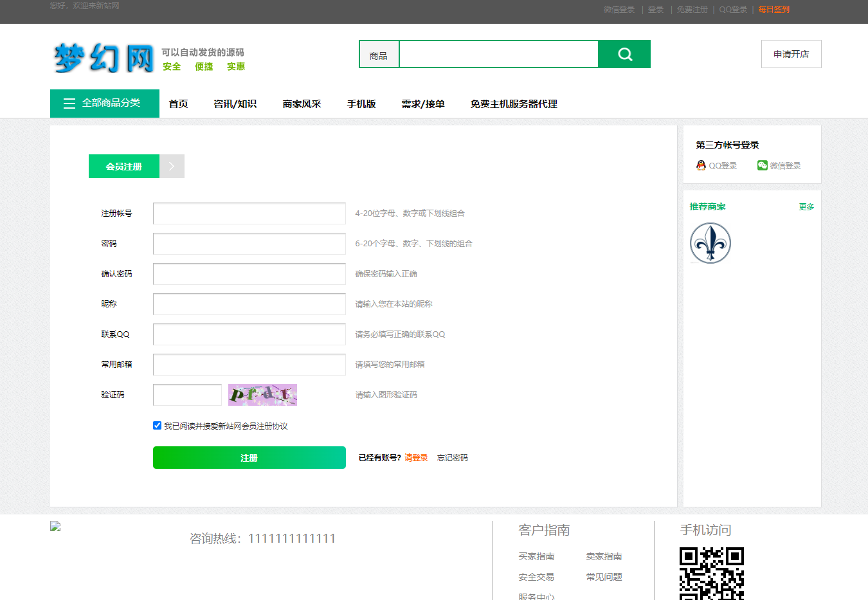Click 微信登录 in the top bar
The width and height of the screenshot is (868, 600).
pyautogui.click(x=619, y=10)
